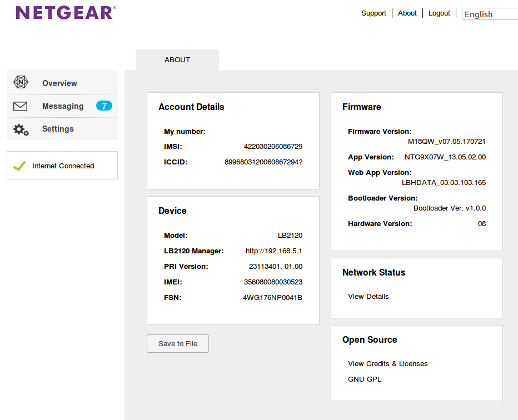Click the IMEI label
This screenshot has width=518, height=420.
click(x=173, y=282)
